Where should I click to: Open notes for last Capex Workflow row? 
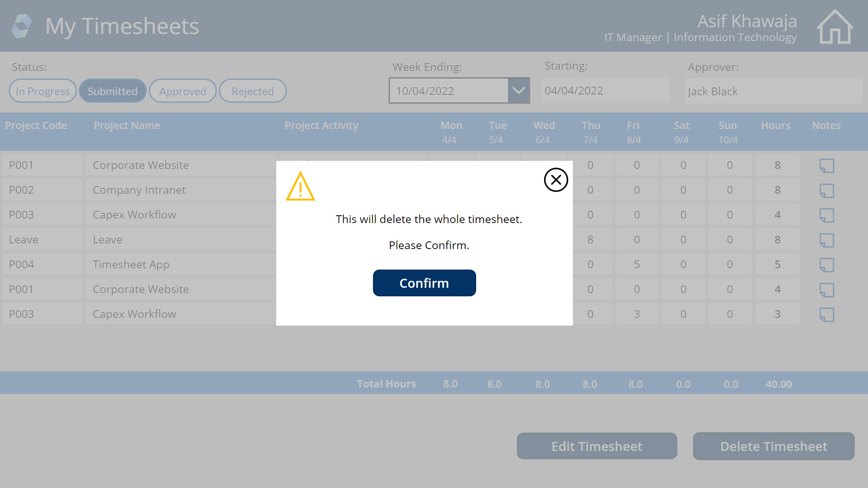coord(826,315)
